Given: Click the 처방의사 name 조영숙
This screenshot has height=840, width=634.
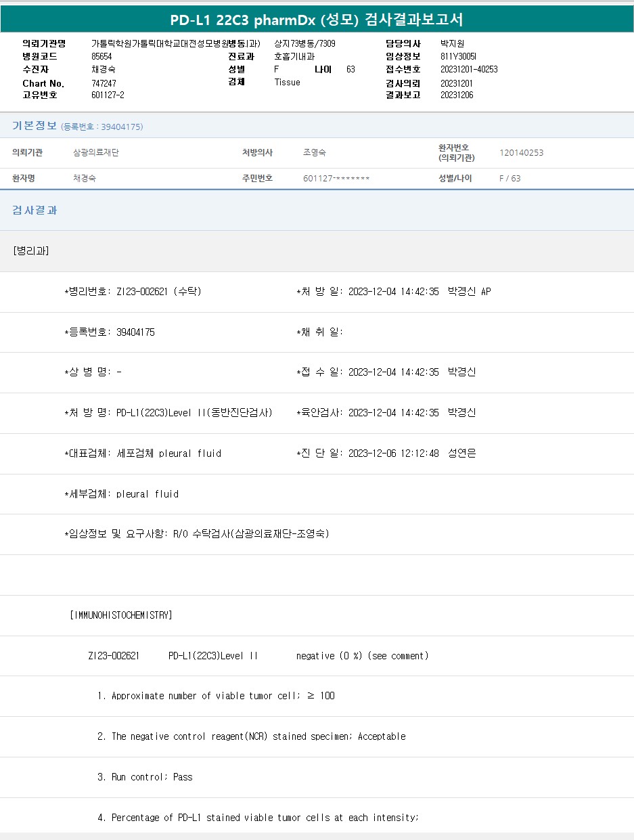Looking at the screenshot, I should pyautogui.click(x=315, y=153).
